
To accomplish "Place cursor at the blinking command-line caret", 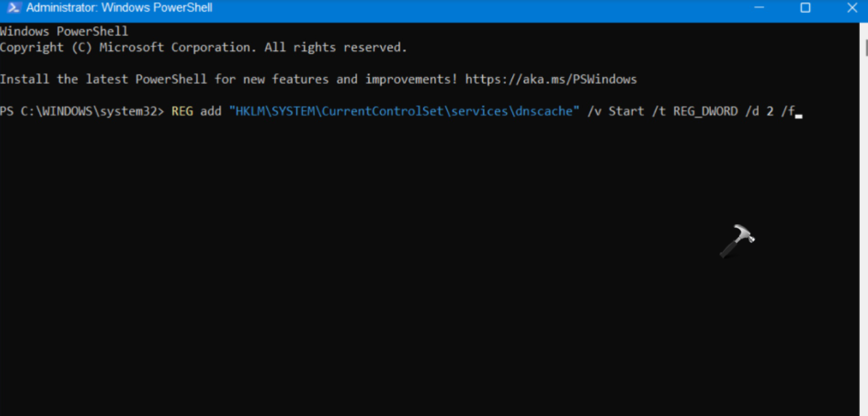I will (x=799, y=113).
